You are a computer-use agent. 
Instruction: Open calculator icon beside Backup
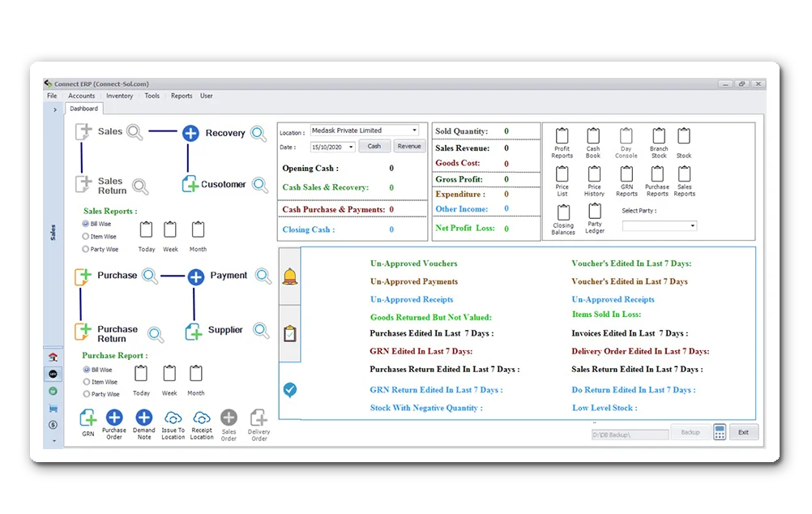(720, 431)
